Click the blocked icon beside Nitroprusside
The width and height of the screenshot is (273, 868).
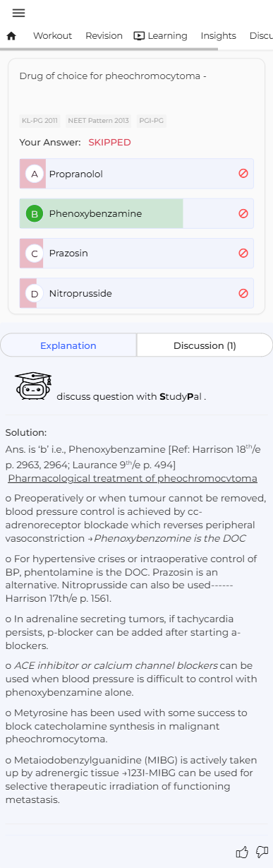243,293
